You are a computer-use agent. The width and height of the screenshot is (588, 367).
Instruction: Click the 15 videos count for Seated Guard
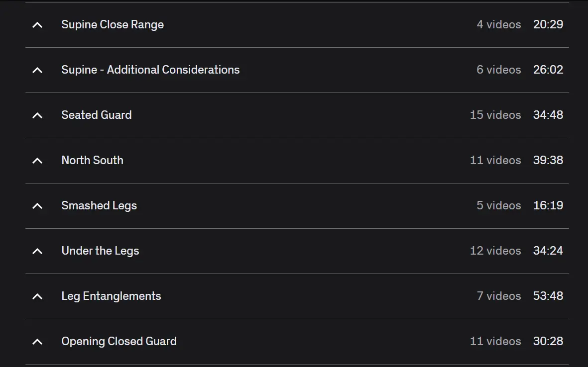[495, 115]
